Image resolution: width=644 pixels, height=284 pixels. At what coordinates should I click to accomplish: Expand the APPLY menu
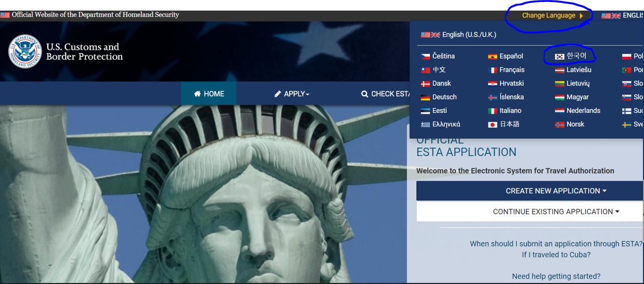pyautogui.click(x=292, y=94)
